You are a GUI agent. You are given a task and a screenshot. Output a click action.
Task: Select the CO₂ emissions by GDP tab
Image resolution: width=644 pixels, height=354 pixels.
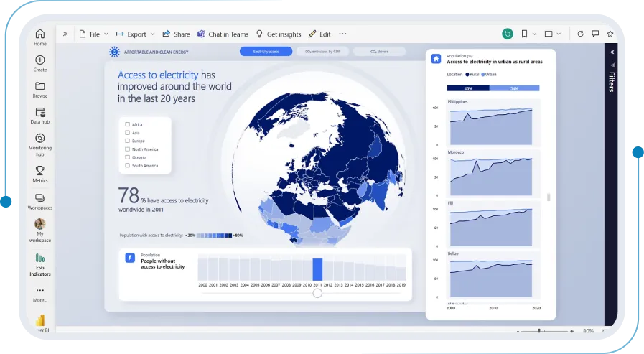tap(323, 51)
